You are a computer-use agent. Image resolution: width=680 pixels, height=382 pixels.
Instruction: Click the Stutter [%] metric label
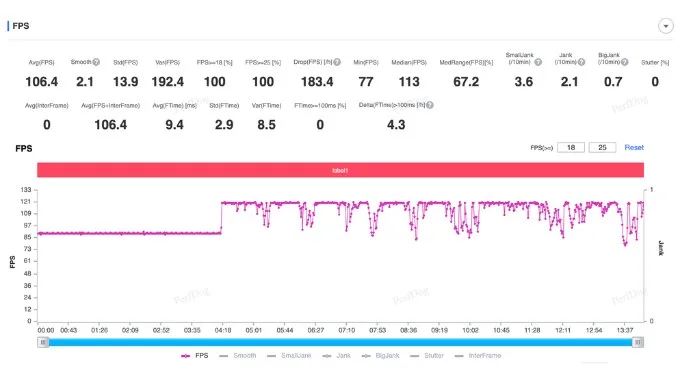[x=655, y=62]
